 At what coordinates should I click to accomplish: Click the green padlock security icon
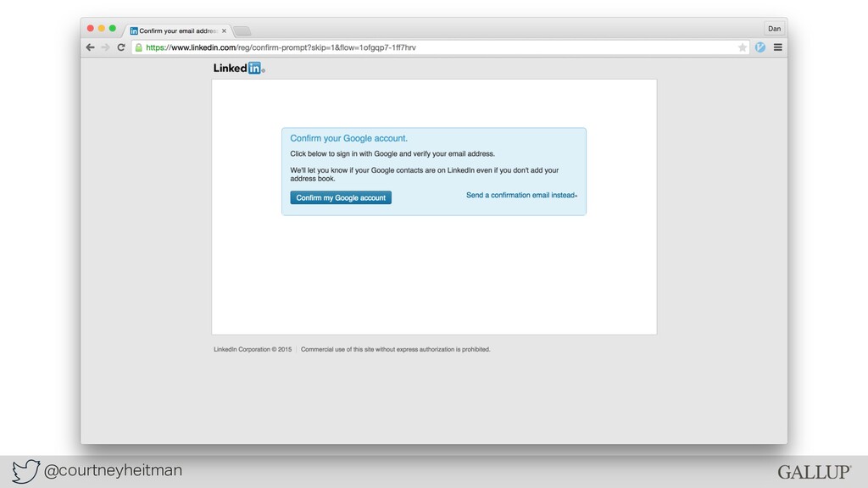(138, 47)
